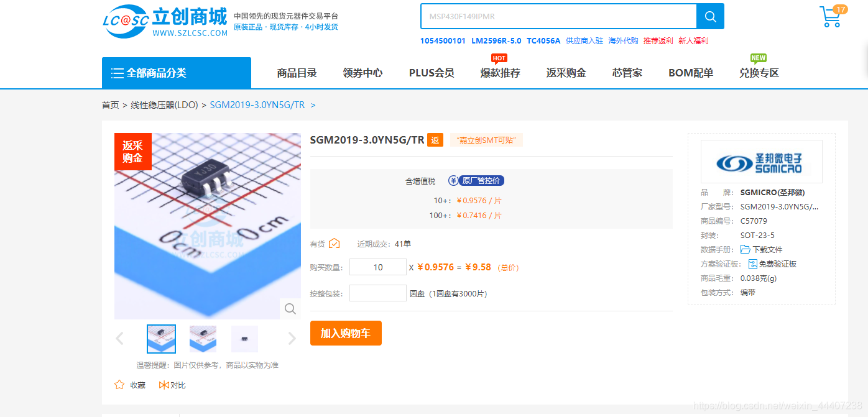Screen dimensions: 868x417
Task: Click the 近期成交: 41单 text
Action: coord(384,244)
